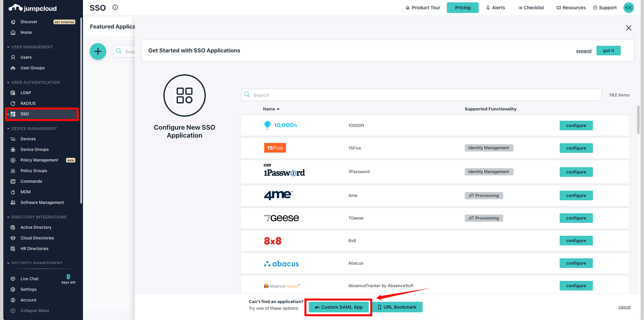This screenshot has height=320, width=644.
Task: Click the 1Password logo thumbnail
Action: point(284,171)
